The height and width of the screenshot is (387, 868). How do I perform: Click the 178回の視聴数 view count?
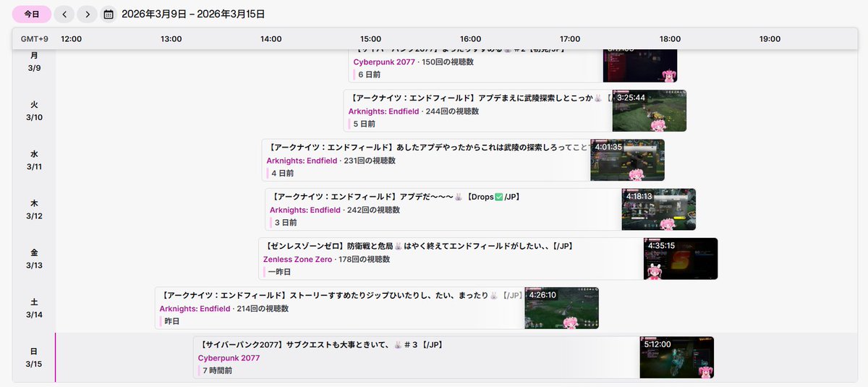point(365,259)
